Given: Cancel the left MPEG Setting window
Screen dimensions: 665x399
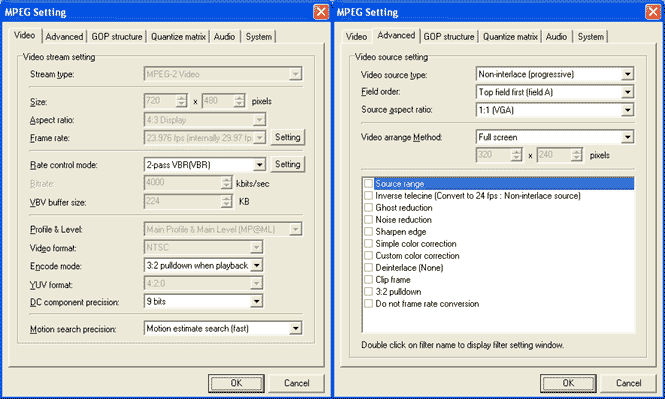Looking at the screenshot, I should click(x=296, y=383).
